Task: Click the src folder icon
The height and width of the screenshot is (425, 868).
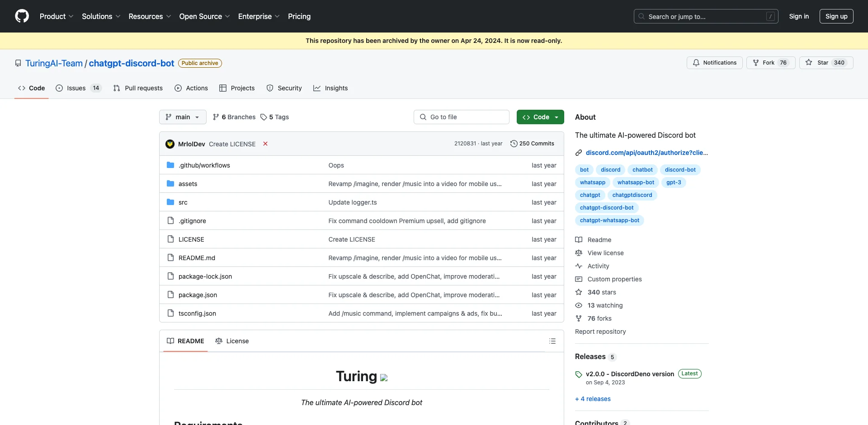Action: pyautogui.click(x=170, y=202)
